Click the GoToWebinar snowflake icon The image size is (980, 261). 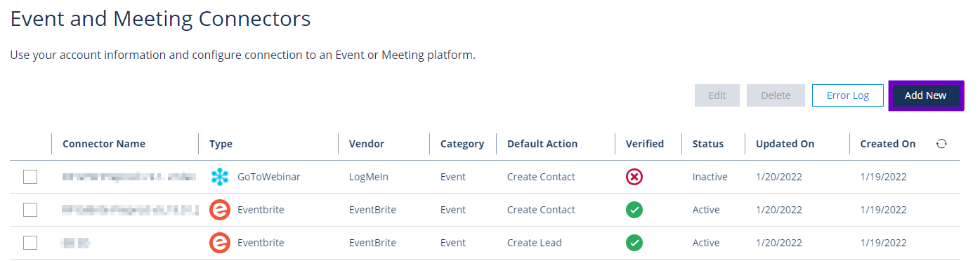pyautogui.click(x=220, y=177)
